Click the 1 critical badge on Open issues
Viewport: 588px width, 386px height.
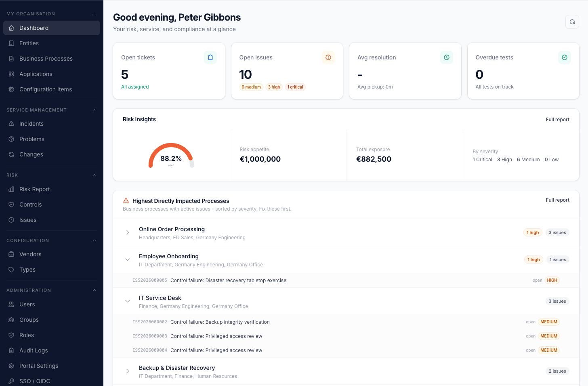295,87
